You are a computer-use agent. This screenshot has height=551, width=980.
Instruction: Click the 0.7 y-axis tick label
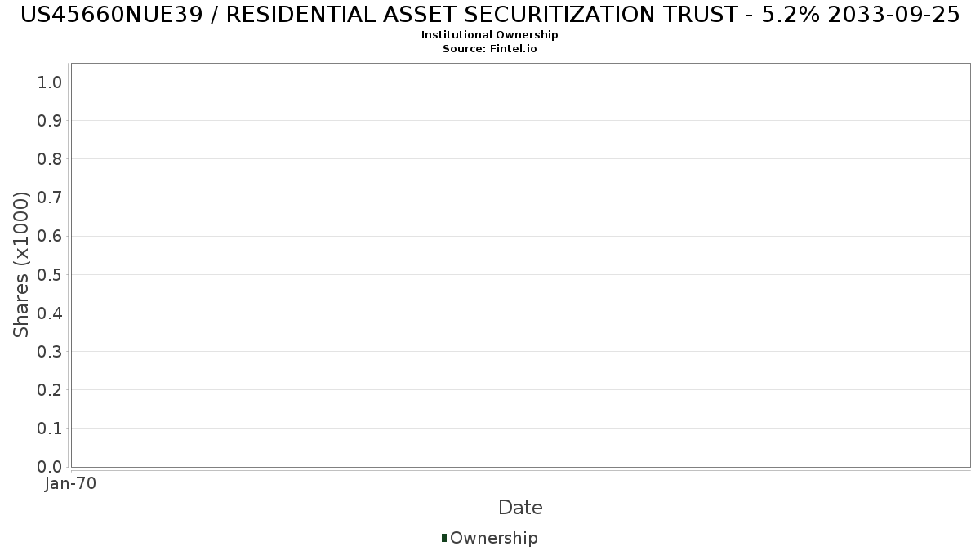[50, 198]
